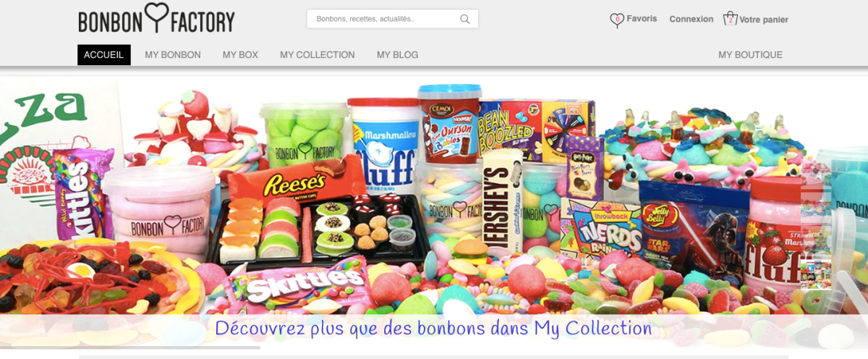Open the MY BOX menu item
868x359 pixels.
coord(240,55)
